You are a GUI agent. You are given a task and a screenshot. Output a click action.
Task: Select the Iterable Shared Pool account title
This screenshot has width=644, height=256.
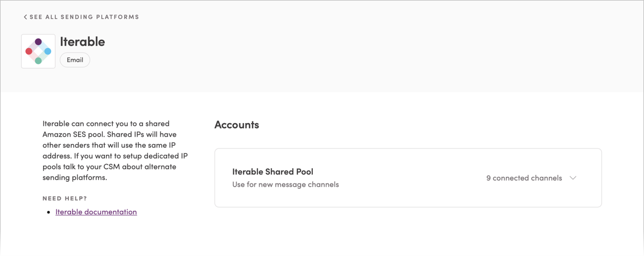coord(273,172)
